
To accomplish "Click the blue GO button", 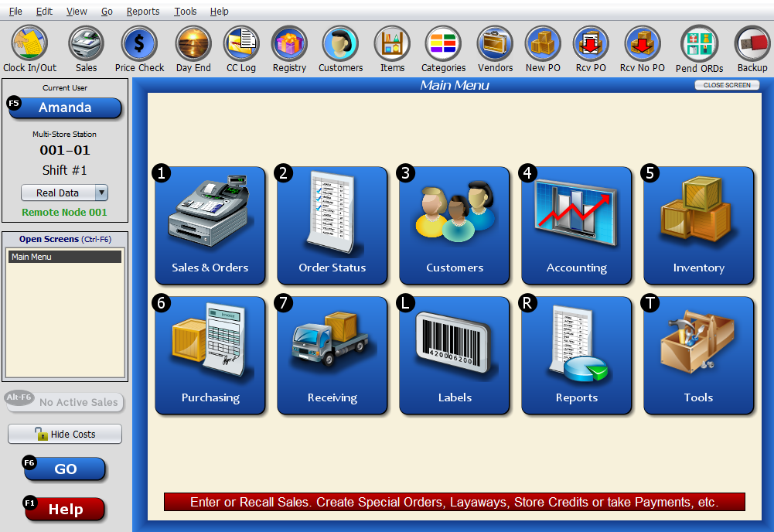I will [65, 469].
